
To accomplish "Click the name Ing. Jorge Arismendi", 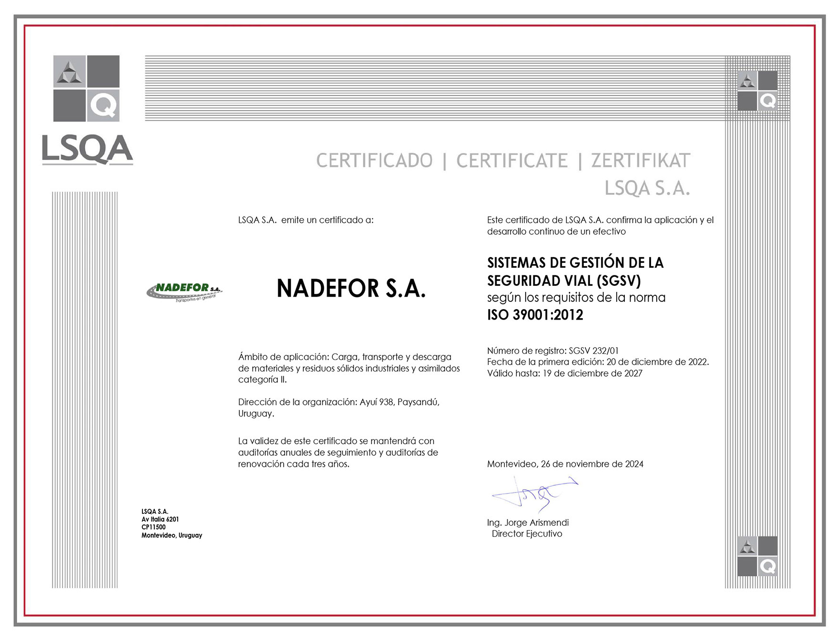I will pyautogui.click(x=528, y=522).
